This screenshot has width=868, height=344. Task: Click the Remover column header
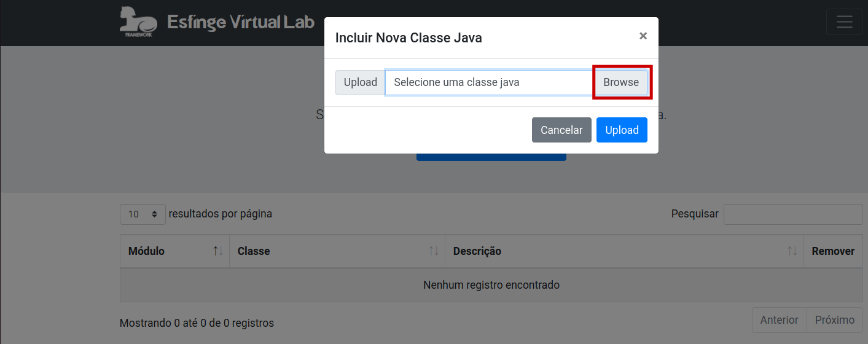tap(833, 251)
